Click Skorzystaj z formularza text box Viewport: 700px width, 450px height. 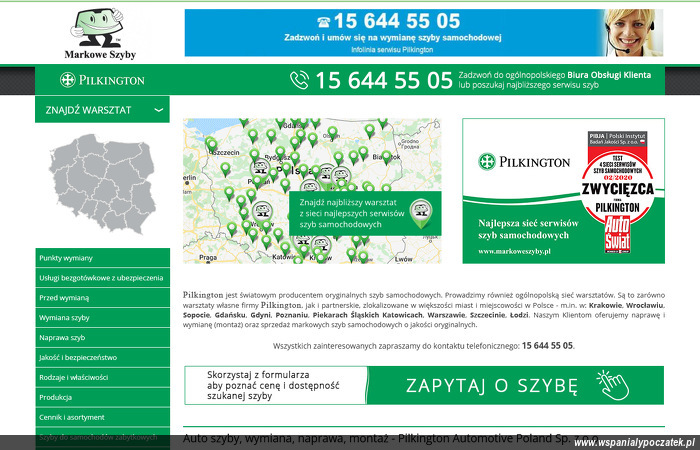[275, 386]
